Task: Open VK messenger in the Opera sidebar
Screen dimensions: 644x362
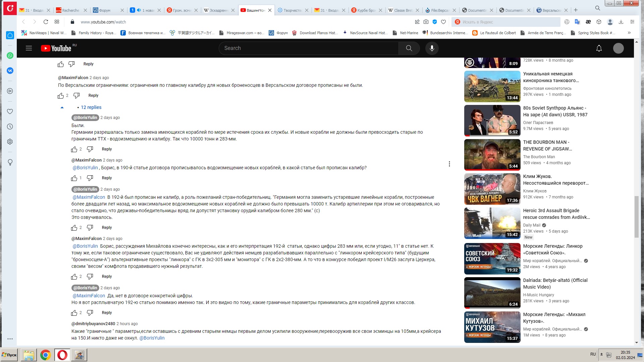Action: pos(10,71)
